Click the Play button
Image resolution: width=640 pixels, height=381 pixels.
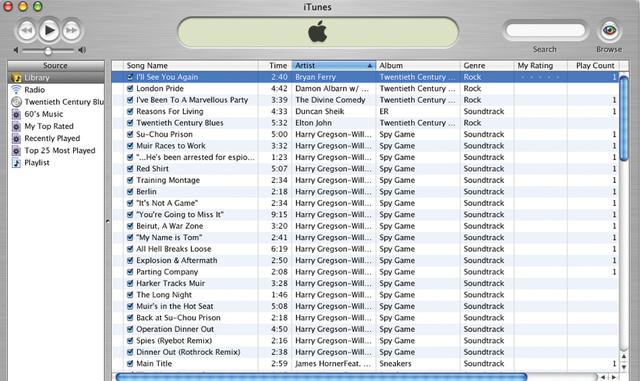[49, 30]
